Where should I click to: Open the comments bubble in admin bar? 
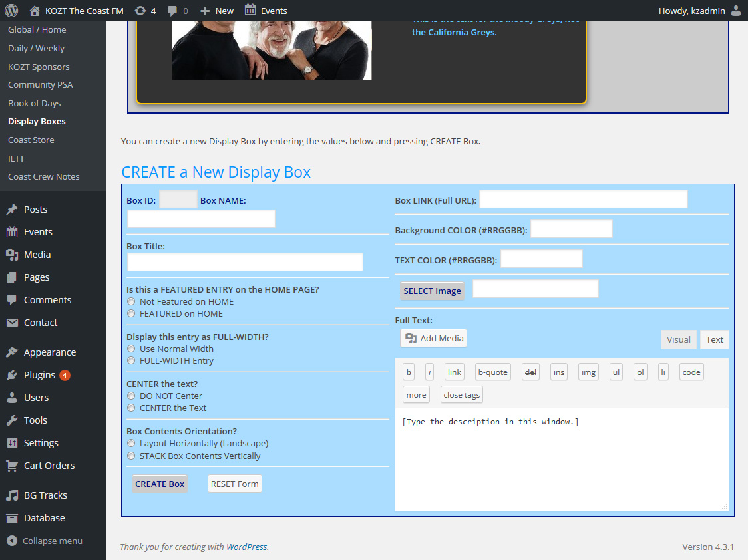click(173, 11)
